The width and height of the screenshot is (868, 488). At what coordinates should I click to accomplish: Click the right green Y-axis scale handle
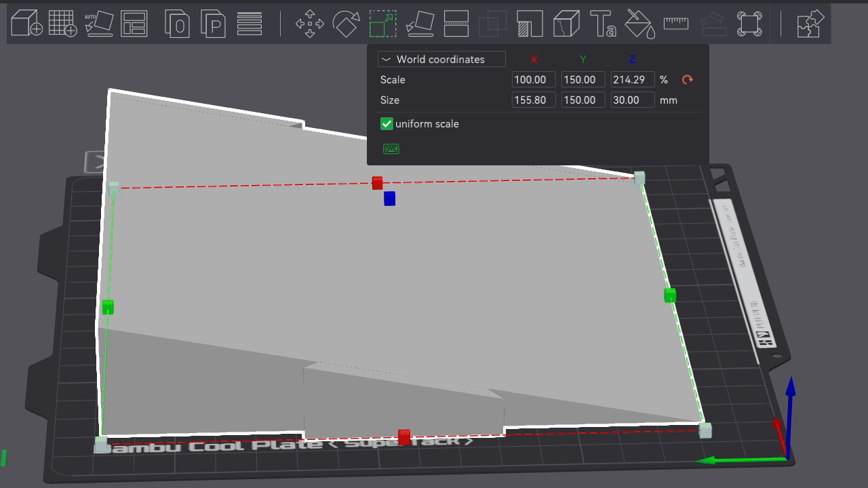[670, 295]
